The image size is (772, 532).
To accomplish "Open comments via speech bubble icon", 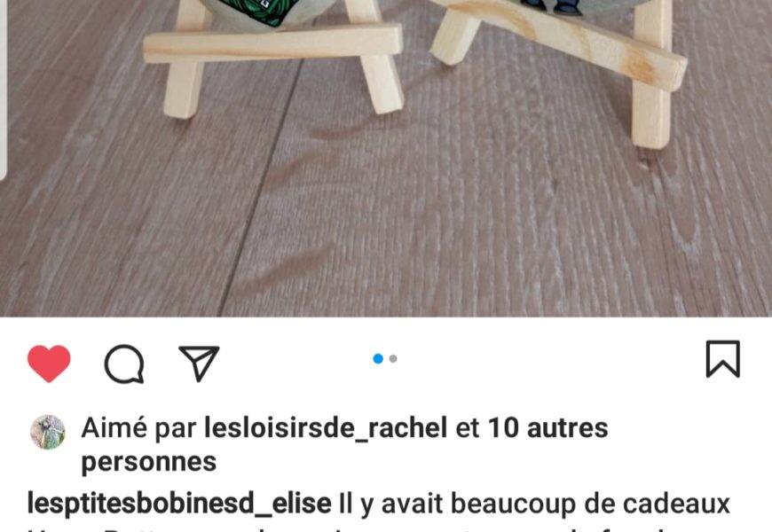I will coord(124,364).
